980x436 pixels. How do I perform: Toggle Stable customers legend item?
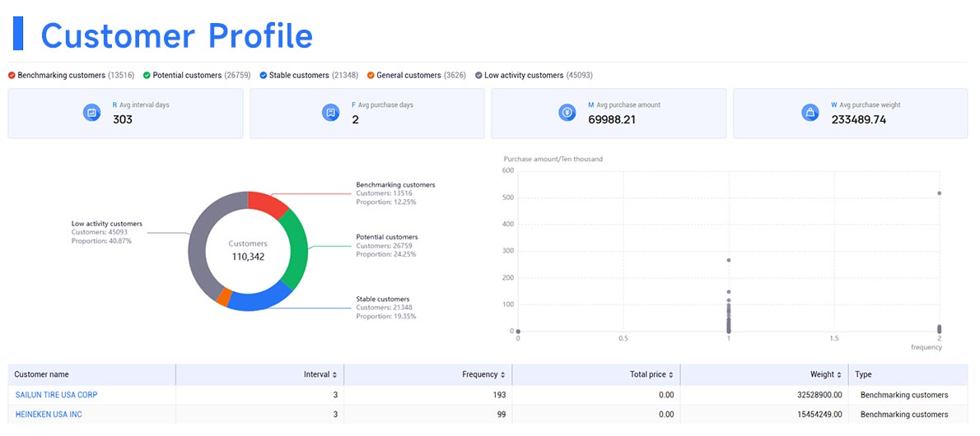[299, 76]
